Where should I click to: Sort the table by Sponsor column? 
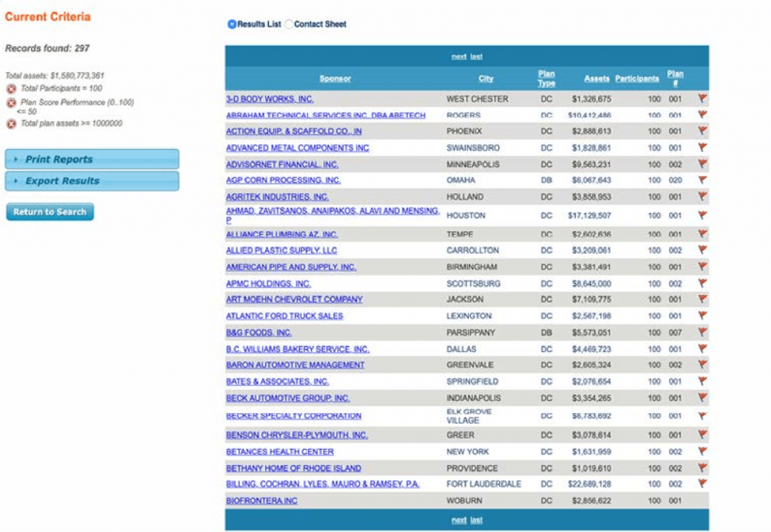coord(335,78)
